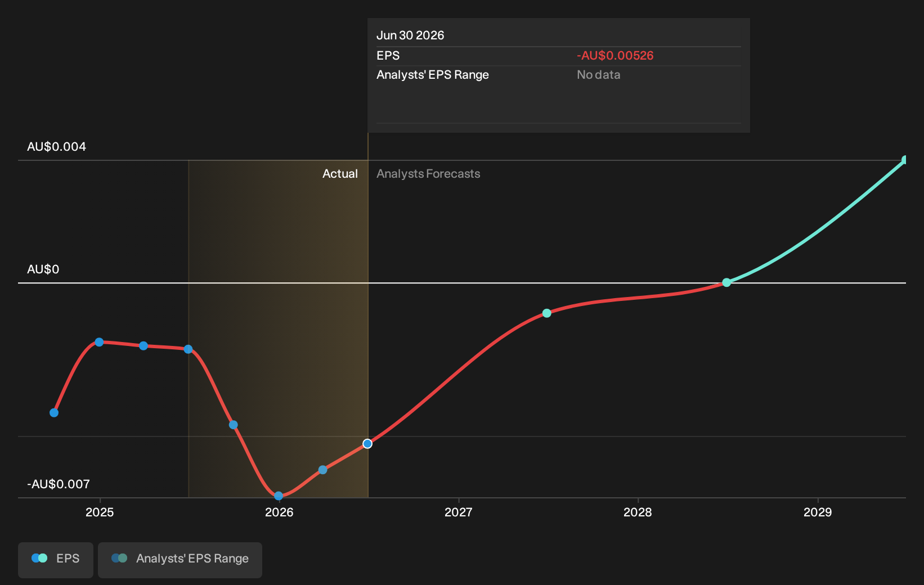Click the EPS point at mid-2025 shaded region edge
Viewport: 924px width, 585px height.
coord(189,349)
